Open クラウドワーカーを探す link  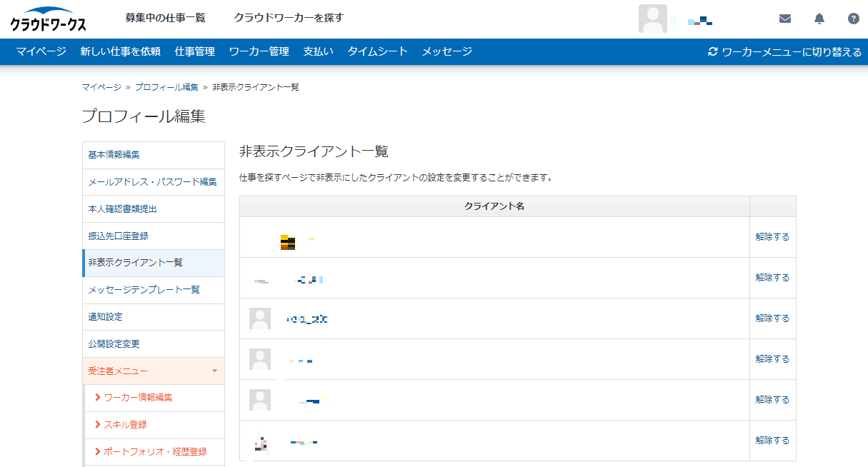tap(289, 18)
